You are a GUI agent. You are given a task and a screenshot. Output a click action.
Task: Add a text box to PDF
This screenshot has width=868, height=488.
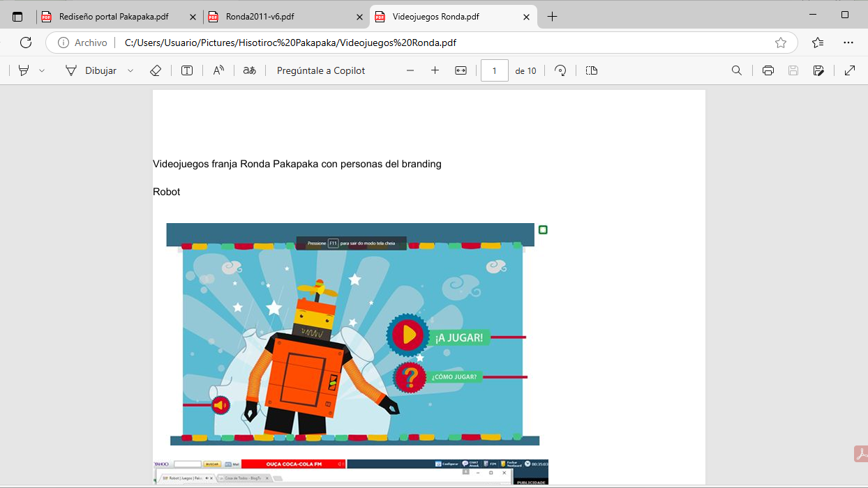187,70
